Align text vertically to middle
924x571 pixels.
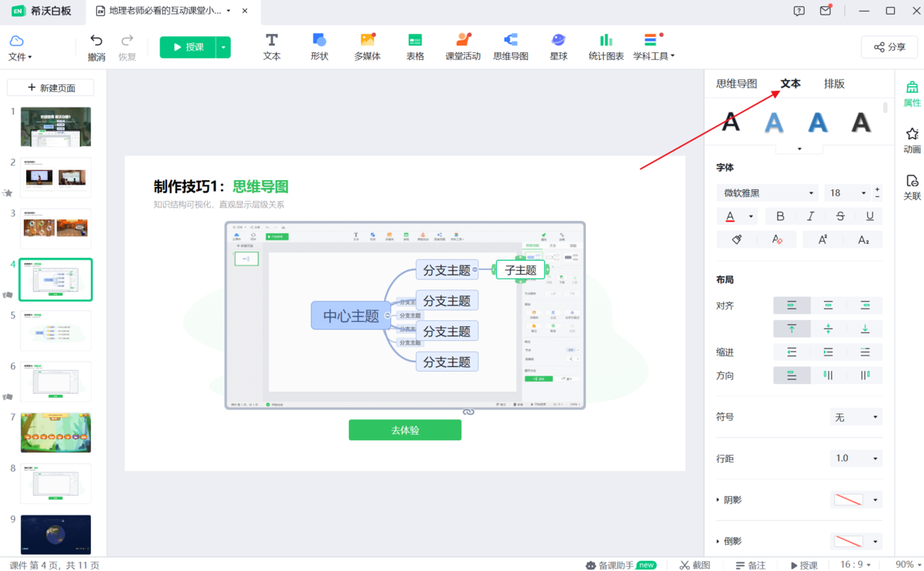(829, 329)
